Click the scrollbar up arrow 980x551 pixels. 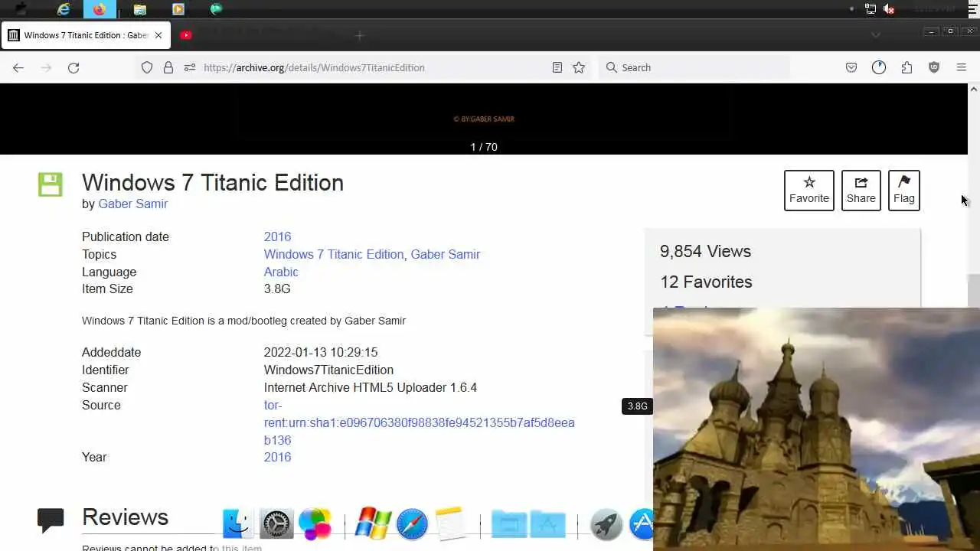pos(974,90)
